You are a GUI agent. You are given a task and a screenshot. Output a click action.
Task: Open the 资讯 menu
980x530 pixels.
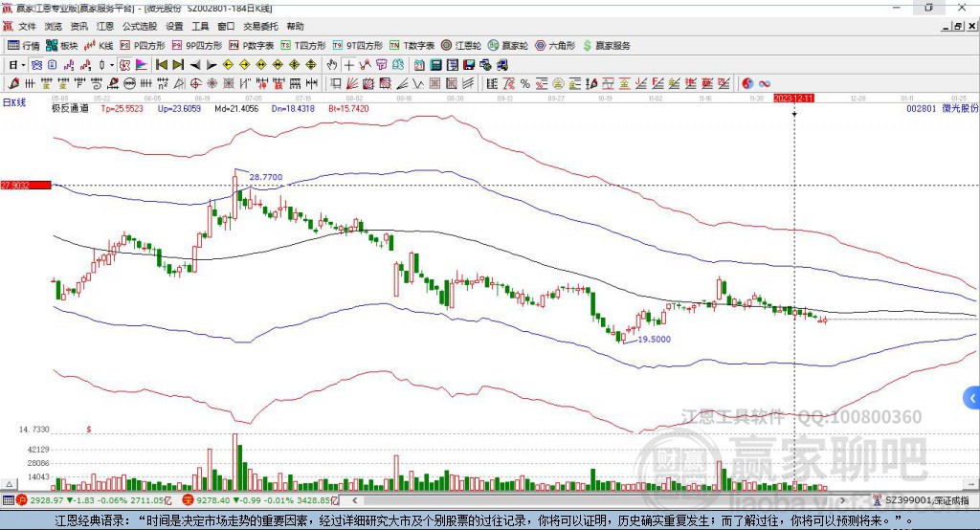pyautogui.click(x=78, y=26)
